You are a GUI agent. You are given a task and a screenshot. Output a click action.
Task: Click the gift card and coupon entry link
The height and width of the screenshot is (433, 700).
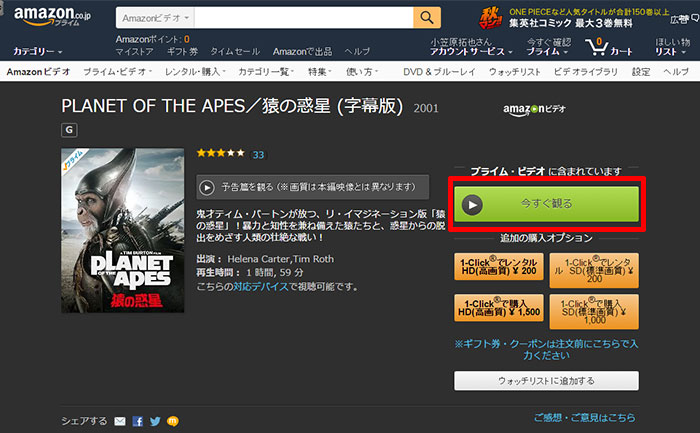click(546, 350)
